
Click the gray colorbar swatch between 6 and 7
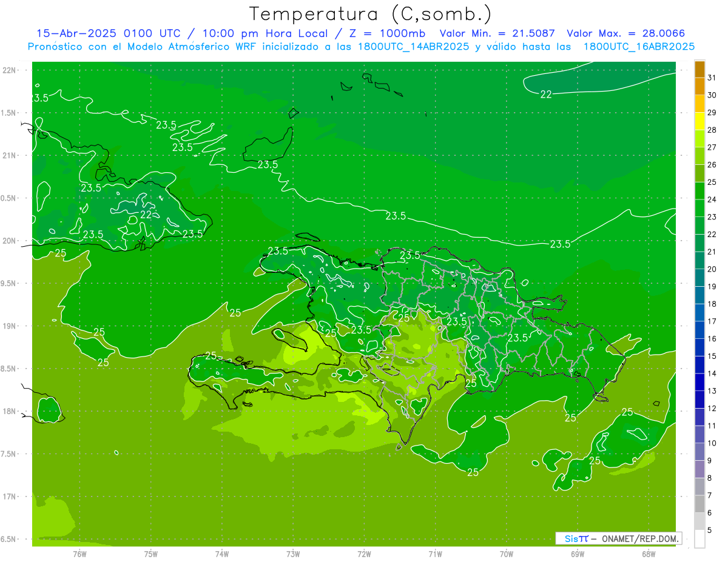pos(699,504)
